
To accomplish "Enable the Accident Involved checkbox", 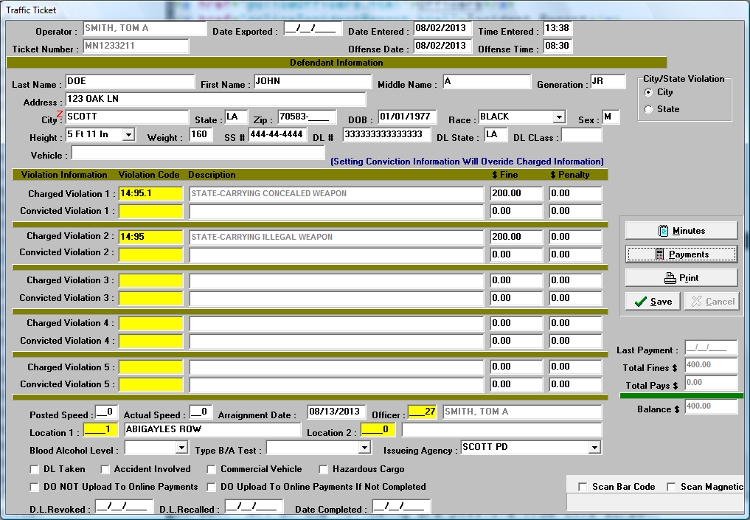I will (x=105, y=469).
